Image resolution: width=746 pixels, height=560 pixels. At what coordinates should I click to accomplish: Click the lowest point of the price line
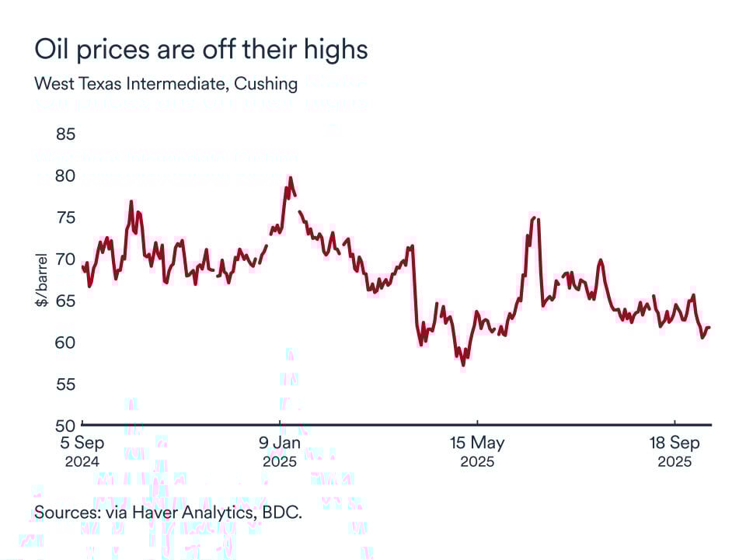click(x=463, y=364)
